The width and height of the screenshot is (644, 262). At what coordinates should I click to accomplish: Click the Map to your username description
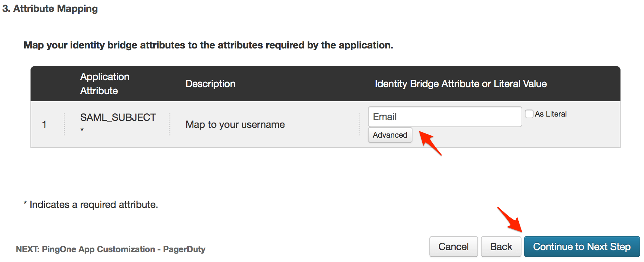[235, 124]
